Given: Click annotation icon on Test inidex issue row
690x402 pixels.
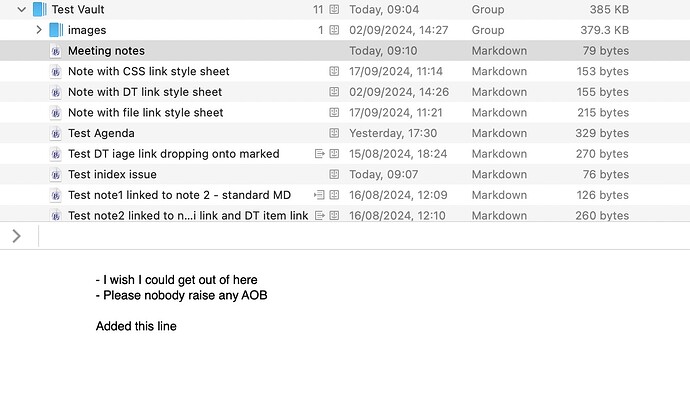Looking at the screenshot, I should pos(334,175).
